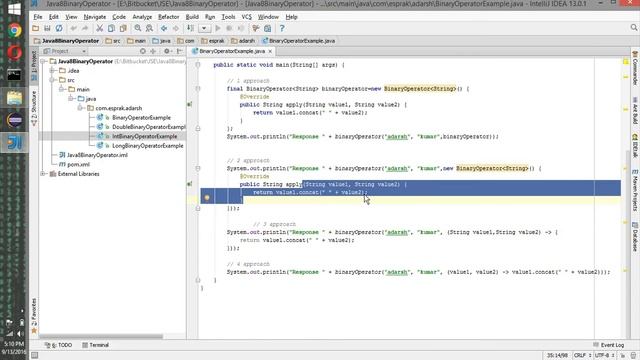640x360 pixels.
Task: Select LongBinaryOperatorExample in project tree
Action: [147, 146]
